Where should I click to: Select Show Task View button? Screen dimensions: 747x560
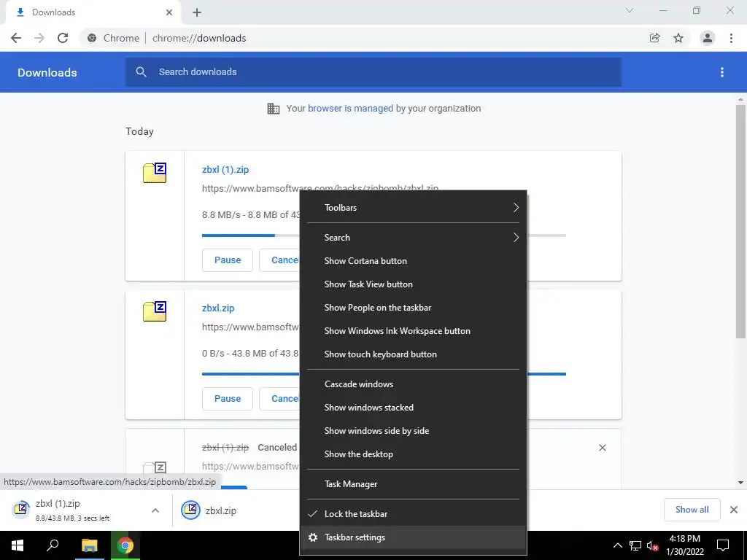pyautogui.click(x=413, y=284)
